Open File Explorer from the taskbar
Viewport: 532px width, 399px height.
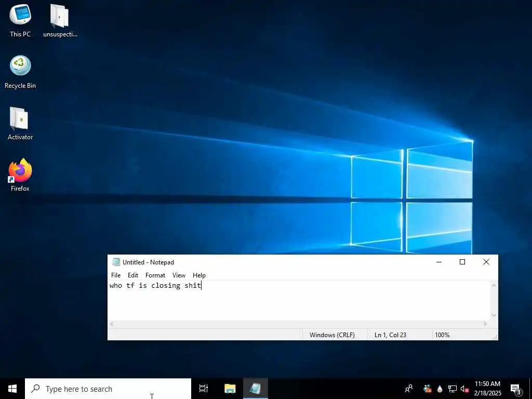(x=230, y=389)
